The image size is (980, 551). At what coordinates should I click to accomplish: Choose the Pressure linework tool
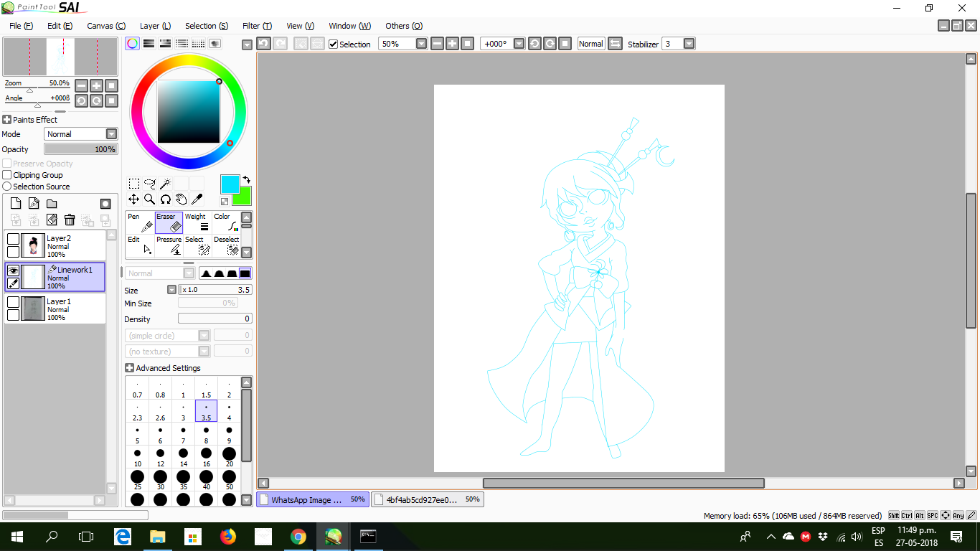click(x=169, y=245)
